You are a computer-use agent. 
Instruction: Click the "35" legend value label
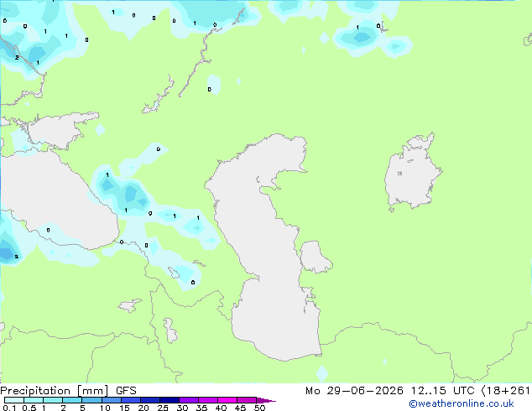point(201,408)
